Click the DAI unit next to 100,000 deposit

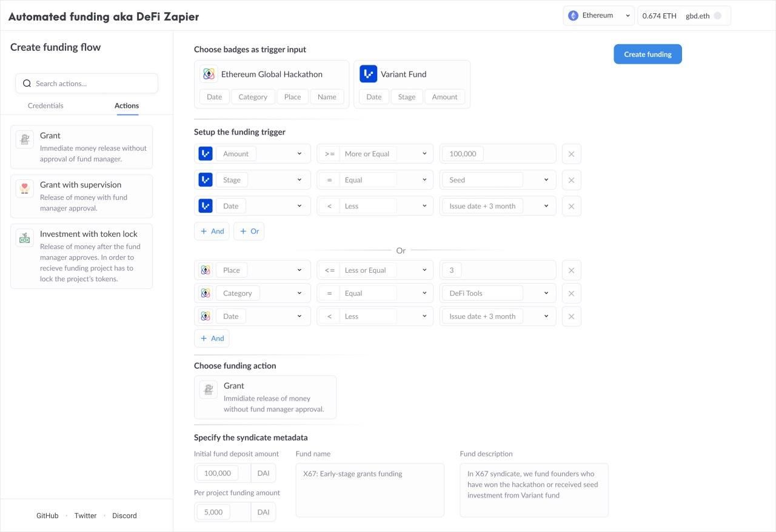[x=263, y=473]
